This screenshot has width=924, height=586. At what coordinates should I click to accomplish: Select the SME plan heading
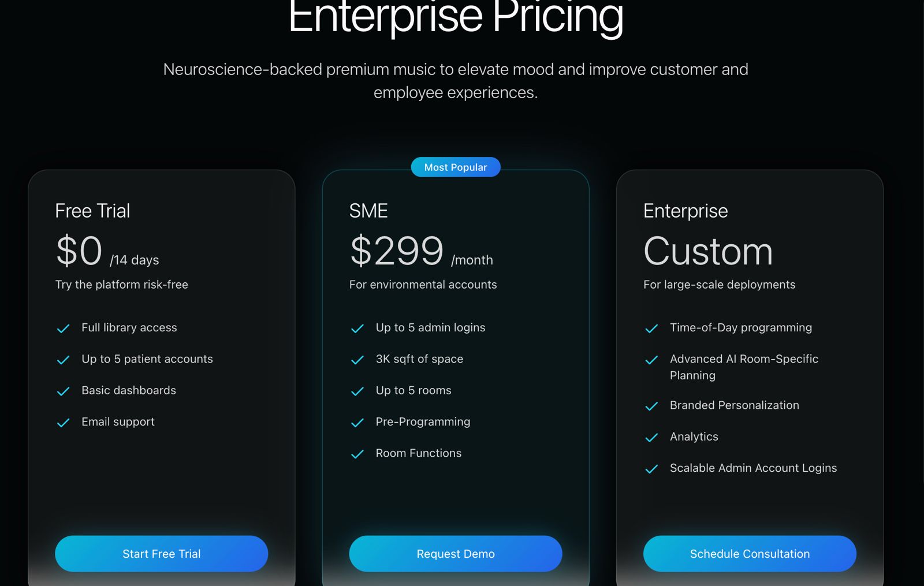pyautogui.click(x=368, y=211)
